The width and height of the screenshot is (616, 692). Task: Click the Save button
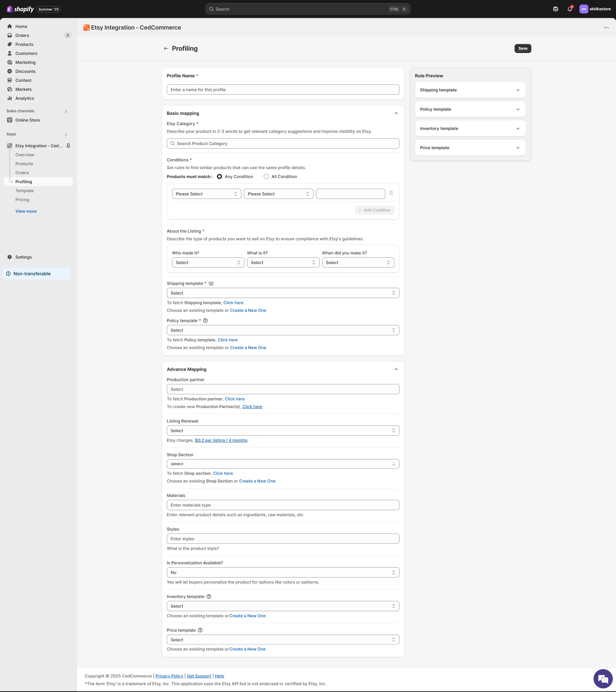[x=523, y=48]
